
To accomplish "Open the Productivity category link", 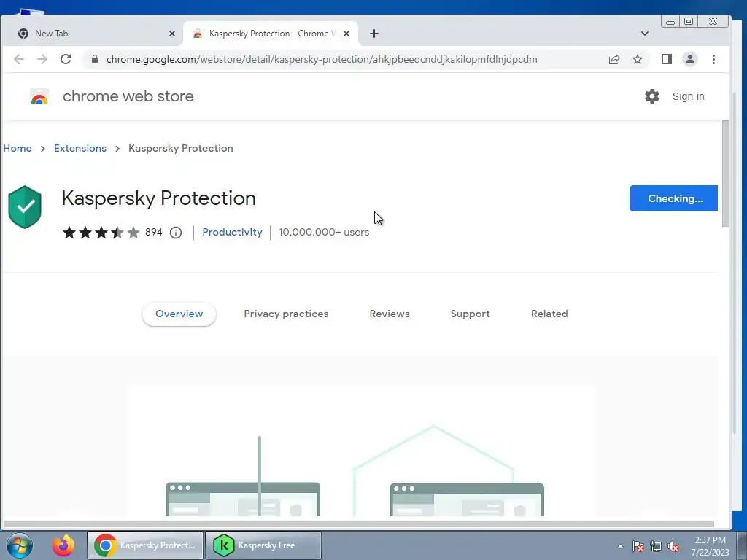I will pos(232,232).
